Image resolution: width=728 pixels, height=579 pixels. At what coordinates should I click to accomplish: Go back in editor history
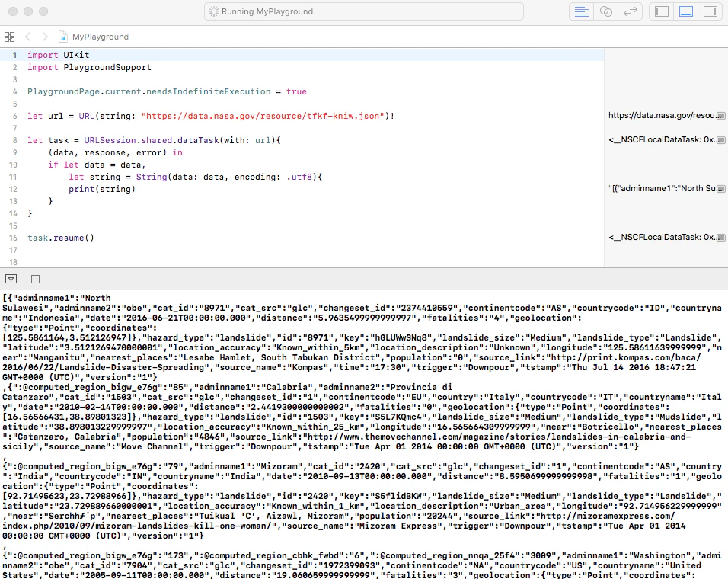click(x=28, y=37)
